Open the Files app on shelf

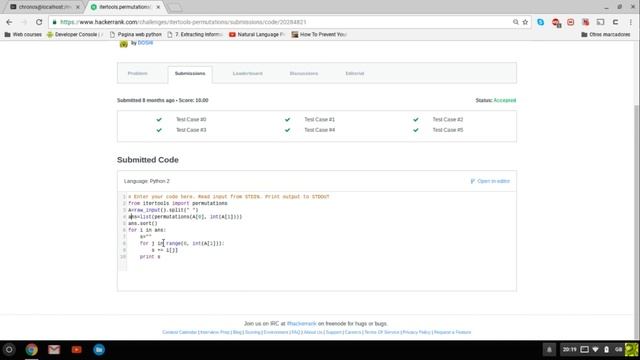tap(99, 350)
